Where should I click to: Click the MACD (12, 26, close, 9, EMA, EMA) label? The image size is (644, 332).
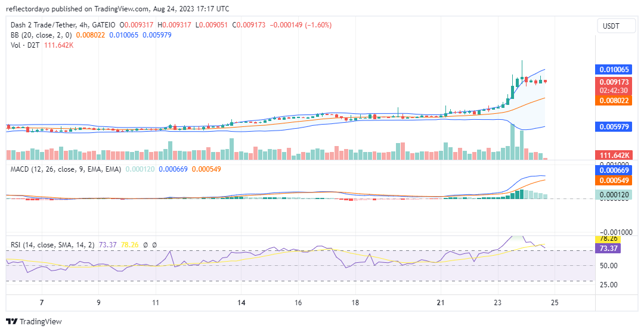[x=66, y=169]
